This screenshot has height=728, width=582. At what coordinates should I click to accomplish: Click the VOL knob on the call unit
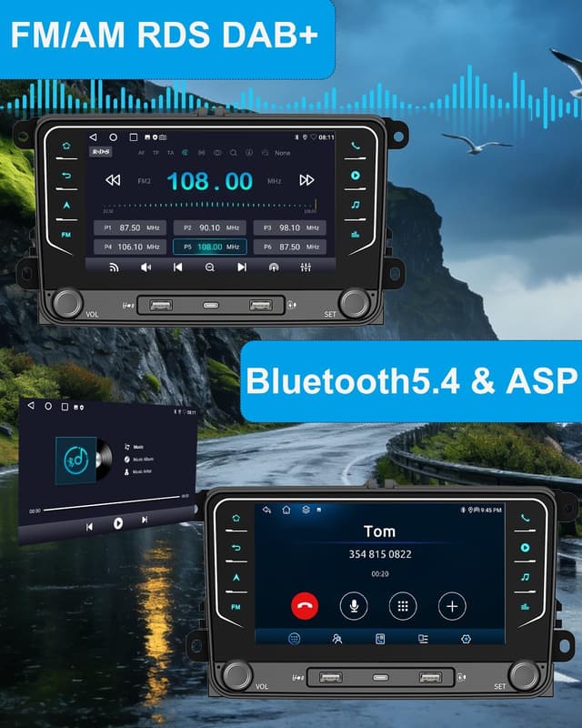tap(237, 675)
